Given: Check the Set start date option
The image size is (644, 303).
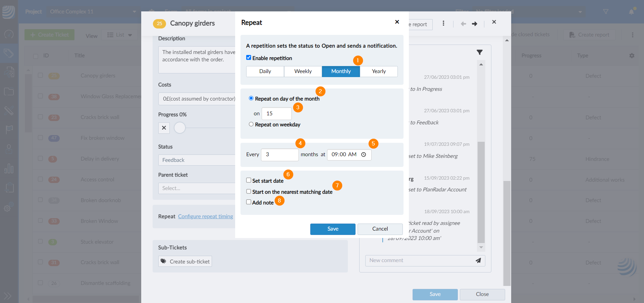Looking at the screenshot, I should [x=249, y=180].
